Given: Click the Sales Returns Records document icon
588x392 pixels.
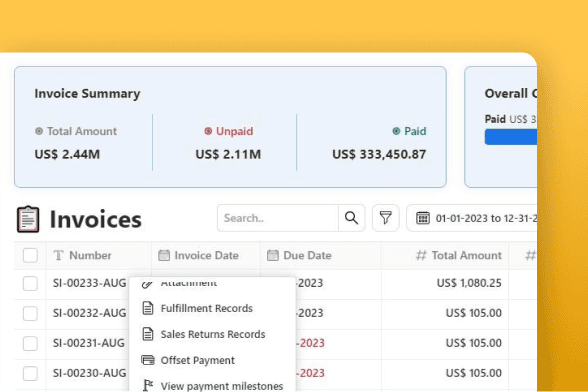Looking at the screenshot, I should (148, 334).
